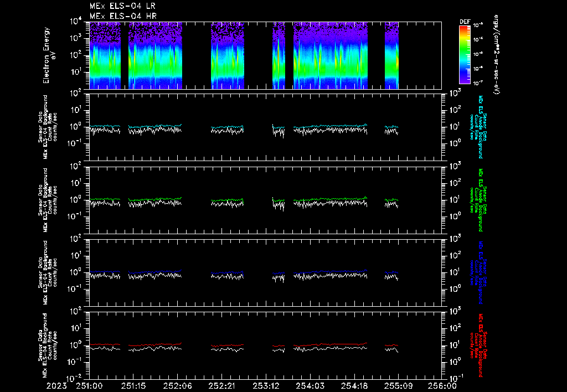Click the widest spectrogram segment between 254:03 and 254:18

pyautogui.click(x=331, y=55)
